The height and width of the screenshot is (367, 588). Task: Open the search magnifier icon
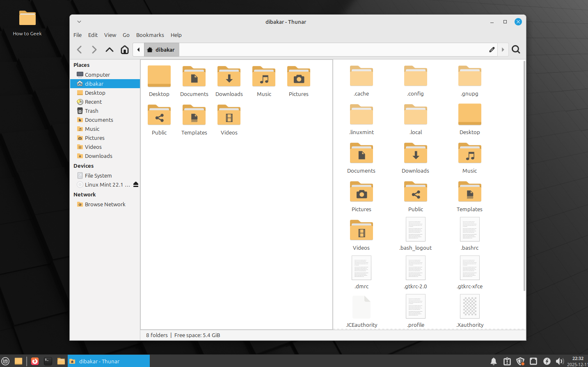516,50
